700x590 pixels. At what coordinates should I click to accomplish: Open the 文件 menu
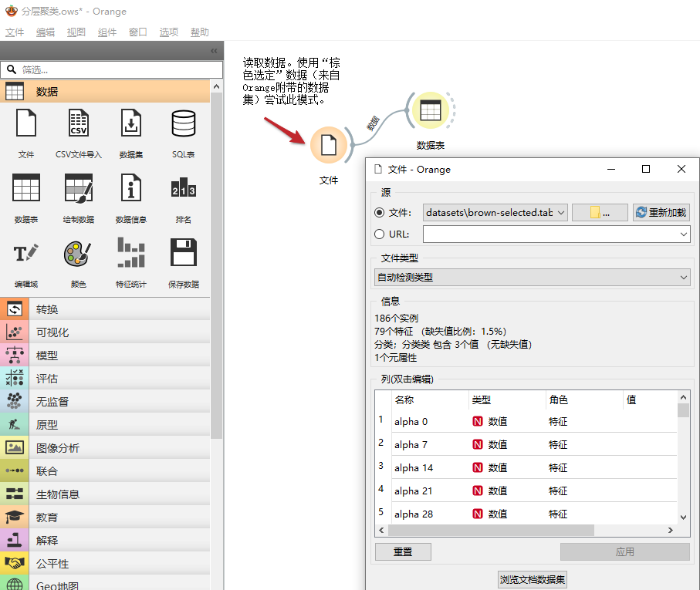(15, 32)
